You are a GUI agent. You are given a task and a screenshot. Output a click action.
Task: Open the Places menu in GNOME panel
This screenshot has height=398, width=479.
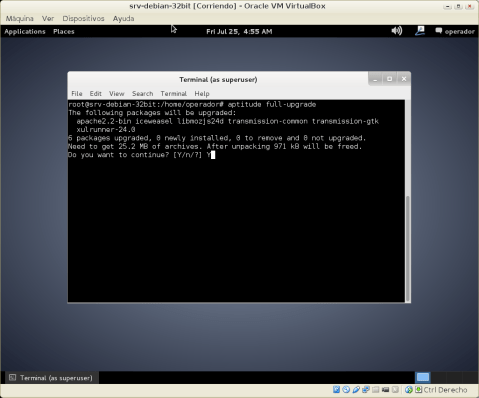pos(64,31)
